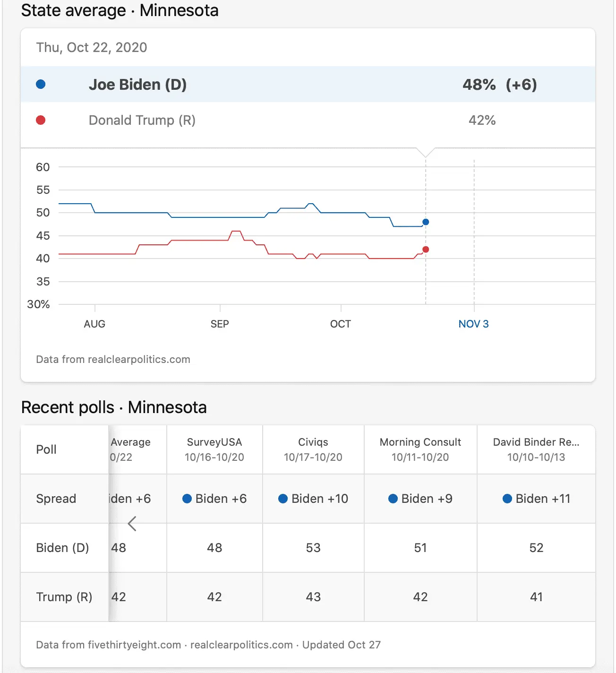
Task: Select the Joe Biden (D) row
Action: click(307, 85)
